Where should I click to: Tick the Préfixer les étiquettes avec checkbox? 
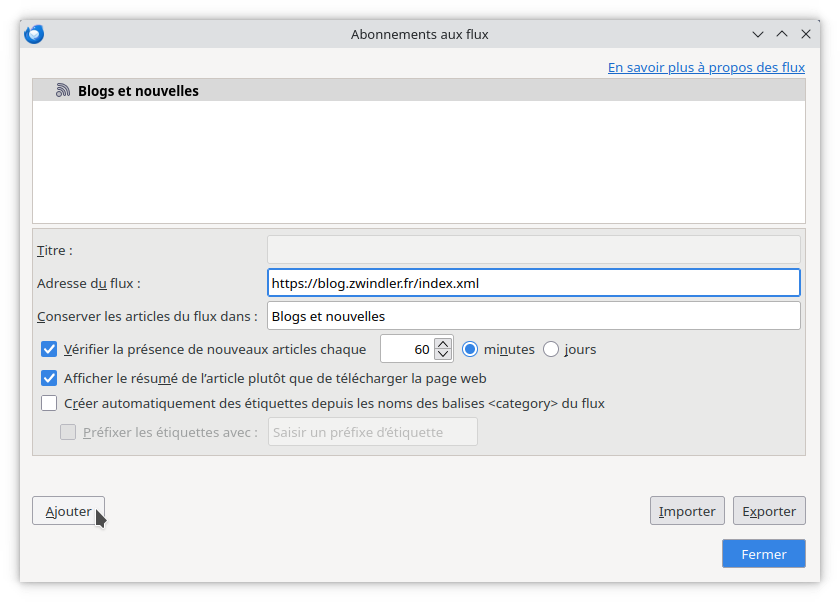(68, 432)
